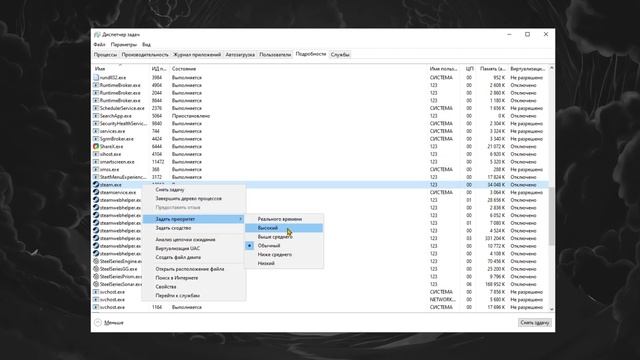Viewport: 640px width, 360px height.
Task: Click the SecurityHealthService process icon
Action: [x=96, y=123]
